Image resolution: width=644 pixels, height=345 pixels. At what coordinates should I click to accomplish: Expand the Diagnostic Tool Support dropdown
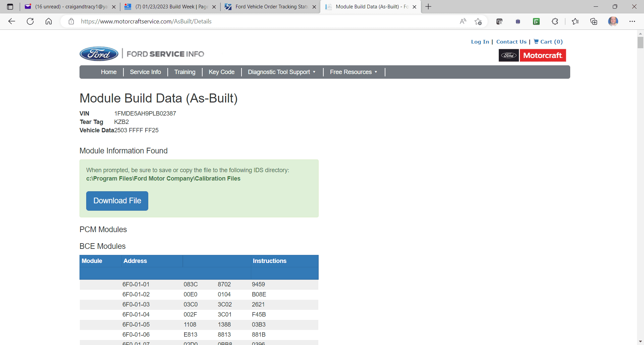(x=282, y=72)
